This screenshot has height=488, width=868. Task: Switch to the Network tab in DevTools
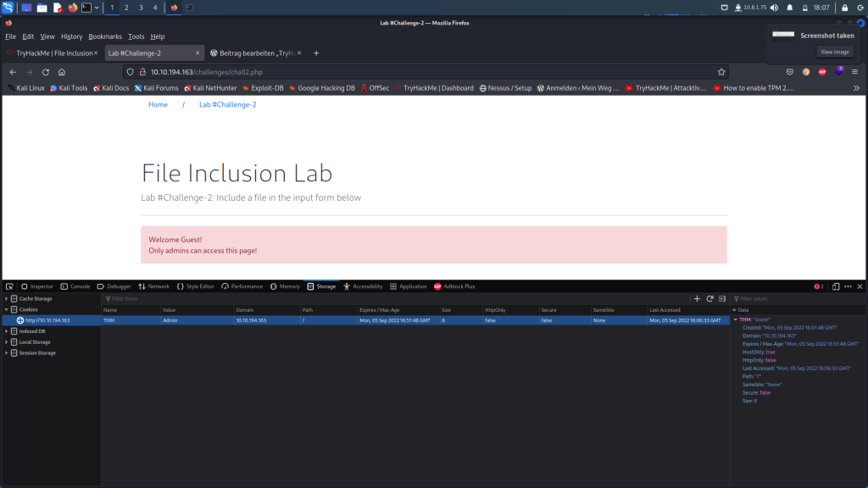153,286
